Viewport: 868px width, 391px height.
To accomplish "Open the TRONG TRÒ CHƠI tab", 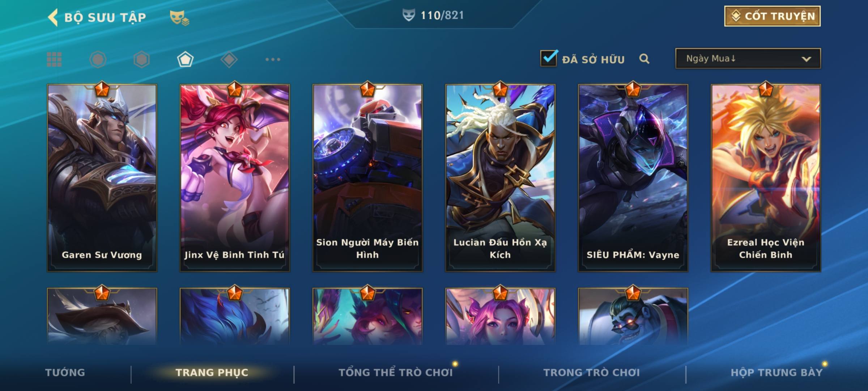I will tap(591, 373).
